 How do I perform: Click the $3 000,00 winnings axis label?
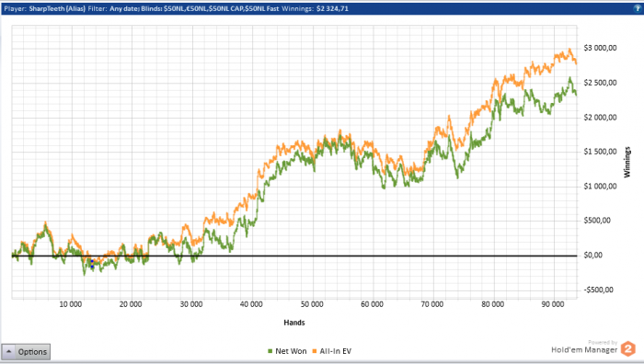(600, 48)
